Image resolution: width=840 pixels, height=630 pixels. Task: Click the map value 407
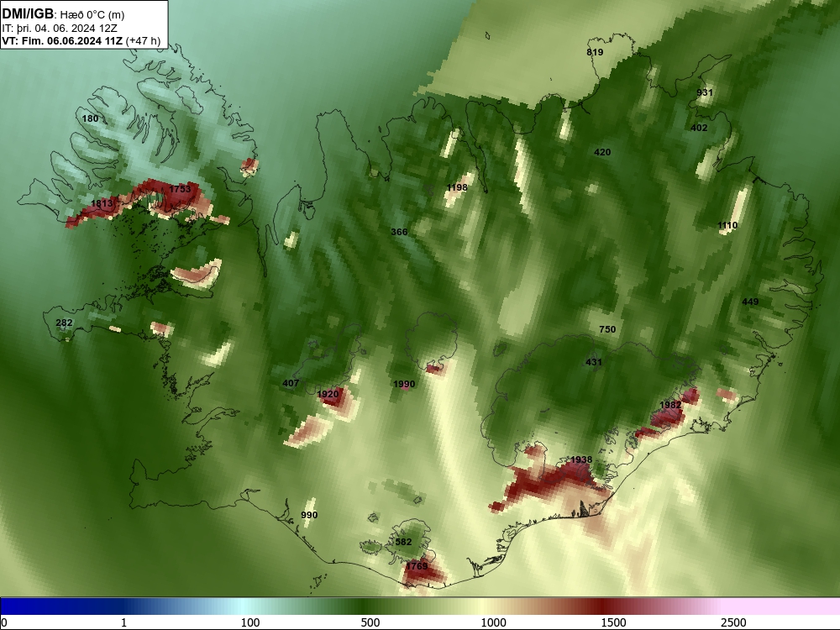pos(291,383)
